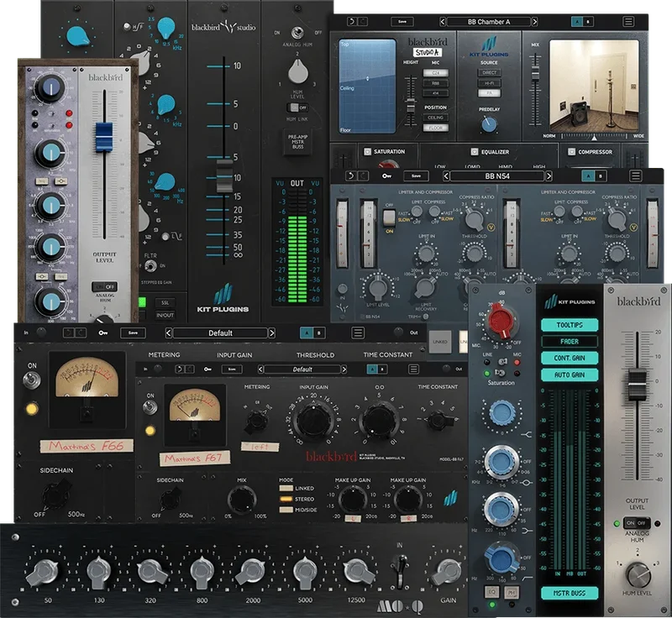Flip the ON toggle switch on Martina's F66
Viewport: 672px width, 618px height.
point(31,380)
